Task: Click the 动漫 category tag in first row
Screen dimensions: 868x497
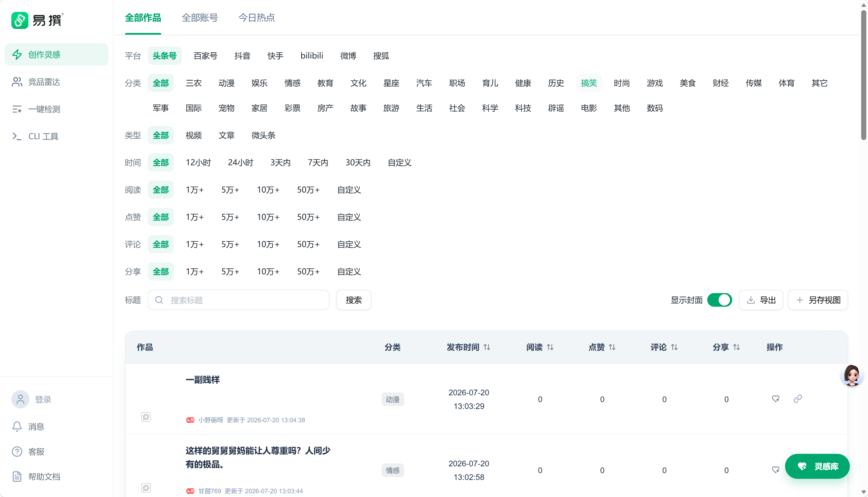Action: click(393, 399)
